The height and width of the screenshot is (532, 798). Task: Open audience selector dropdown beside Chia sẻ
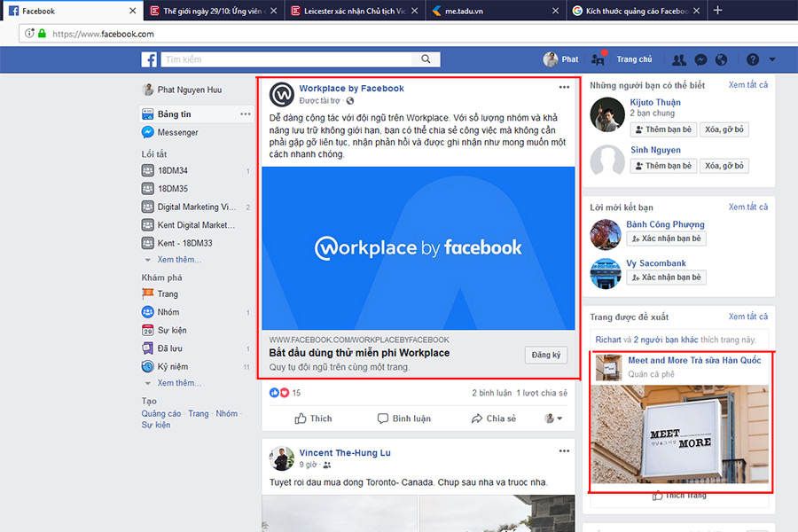pos(553,419)
